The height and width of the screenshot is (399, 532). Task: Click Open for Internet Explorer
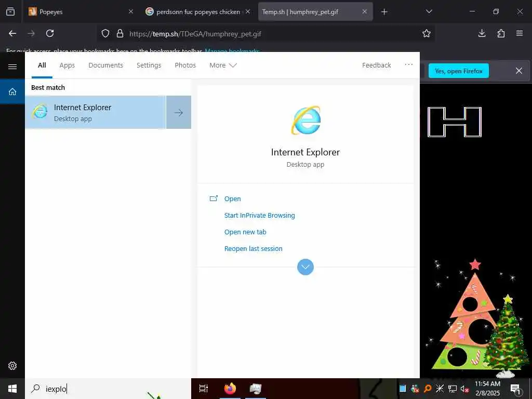[232, 199]
